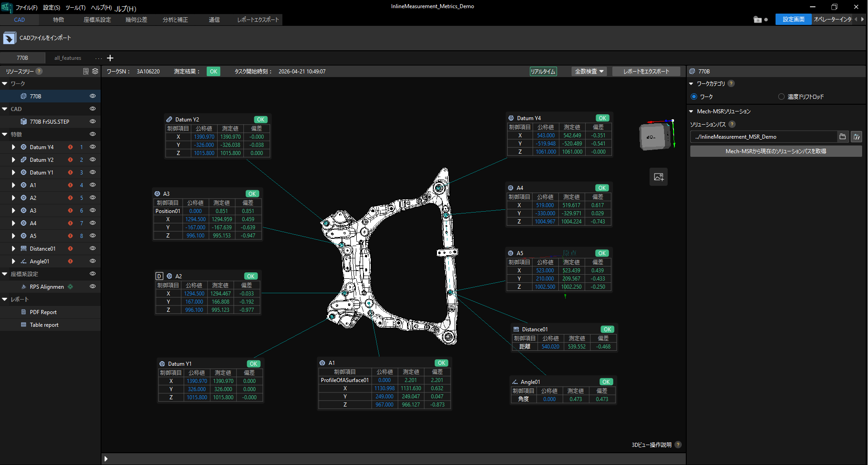Click help icon next to ワークカテゴリ
The width and height of the screenshot is (868, 465).
pyautogui.click(x=731, y=83)
